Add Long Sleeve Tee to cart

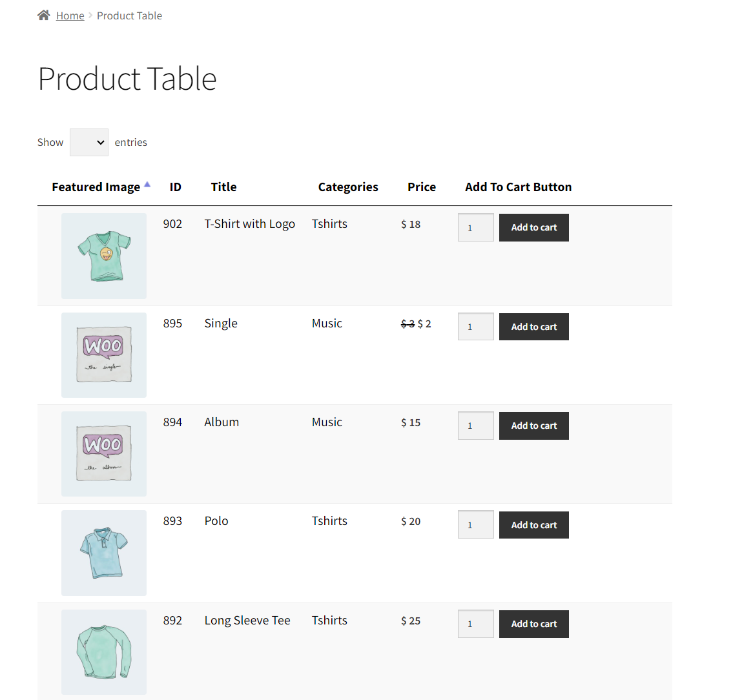point(533,624)
